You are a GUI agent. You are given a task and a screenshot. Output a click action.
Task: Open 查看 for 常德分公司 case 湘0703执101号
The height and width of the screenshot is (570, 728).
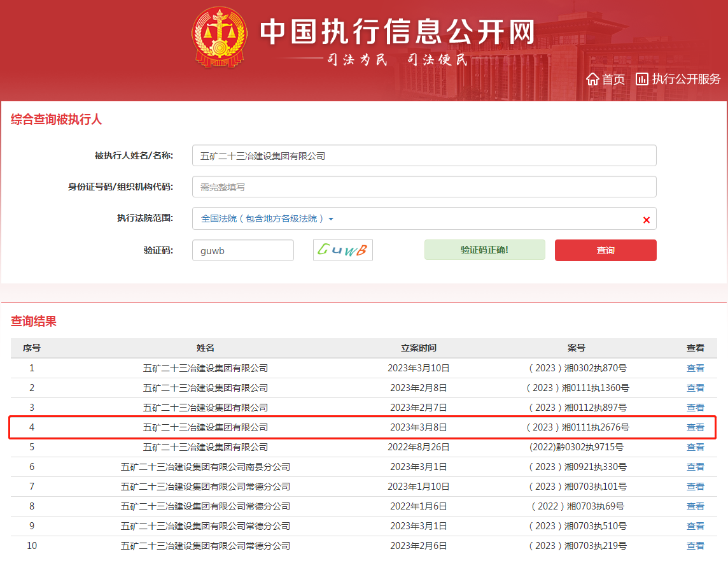tap(696, 487)
